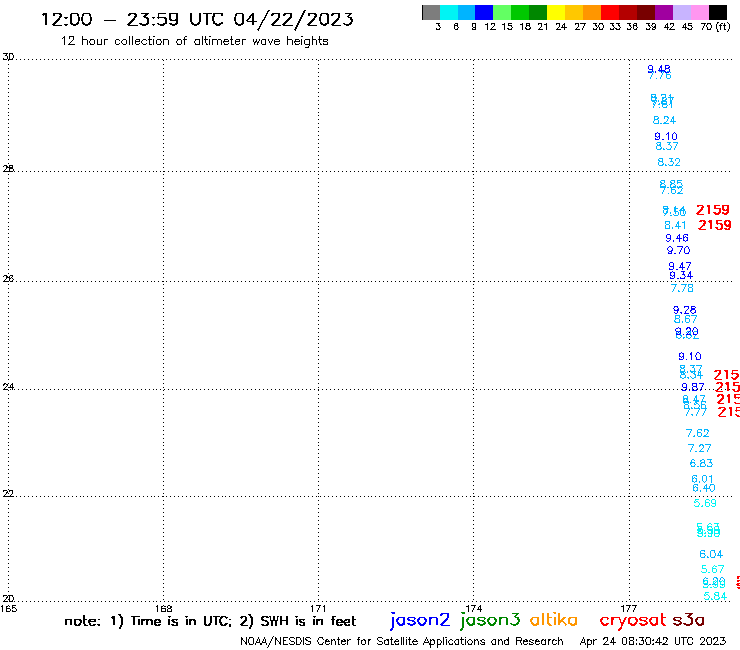Select the red cryosat satellite label

point(633,621)
